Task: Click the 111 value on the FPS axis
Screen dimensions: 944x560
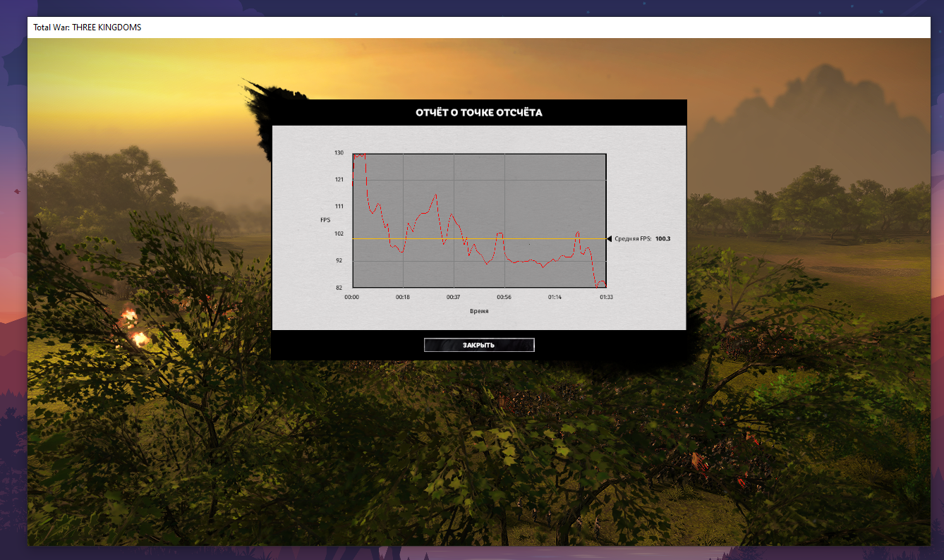Action: coord(339,207)
